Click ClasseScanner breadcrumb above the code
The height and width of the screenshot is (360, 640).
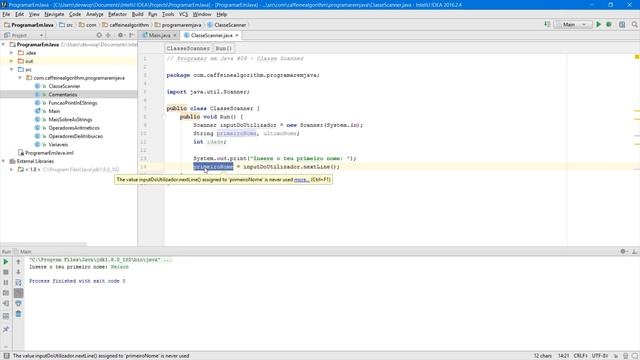point(188,49)
